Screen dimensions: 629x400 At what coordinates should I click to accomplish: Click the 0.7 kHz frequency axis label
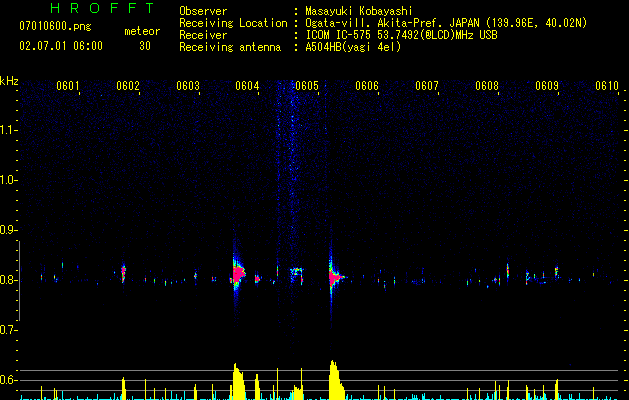[x=8, y=330]
